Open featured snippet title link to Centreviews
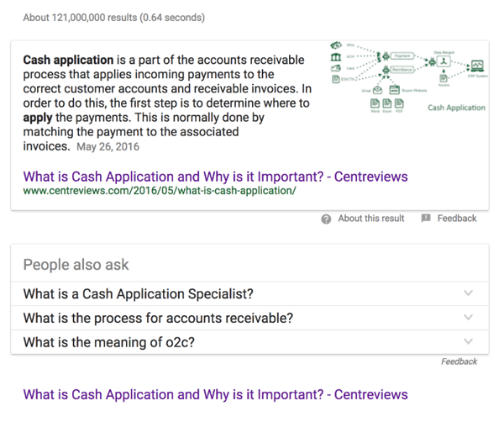The image size is (504, 422). [215, 177]
